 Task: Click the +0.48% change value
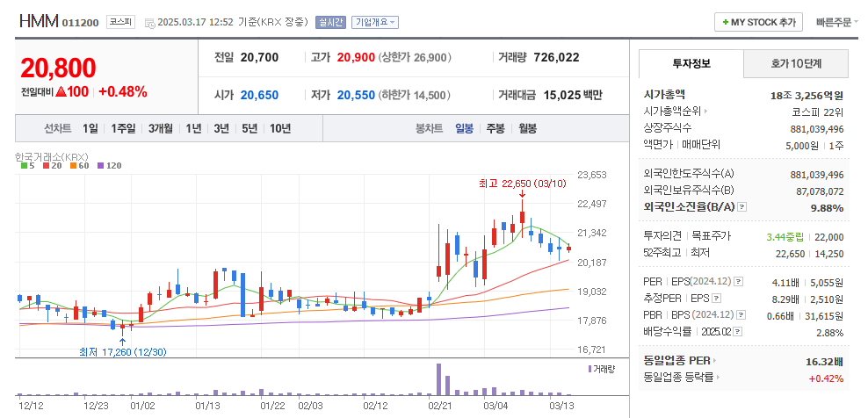click(x=123, y=92)
